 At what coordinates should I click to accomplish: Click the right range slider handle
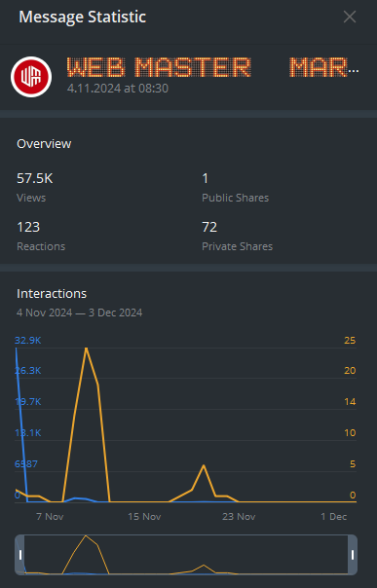click(353, 555)
